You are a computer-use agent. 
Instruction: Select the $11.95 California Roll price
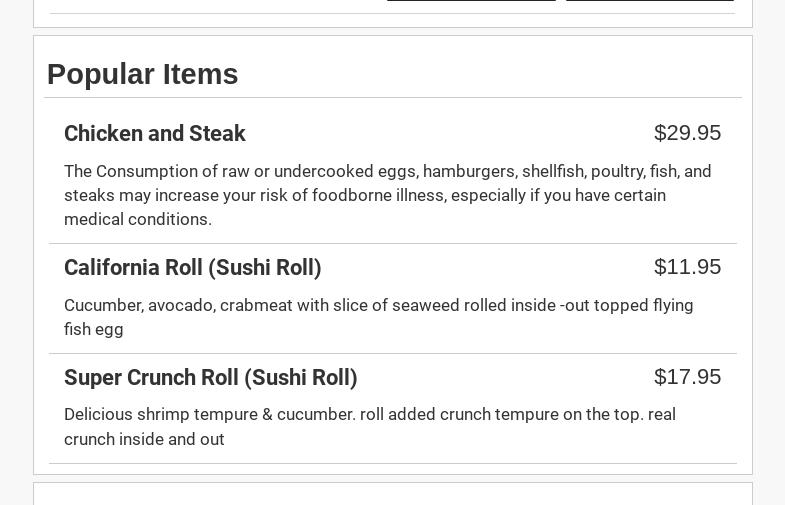pos(687,267)
